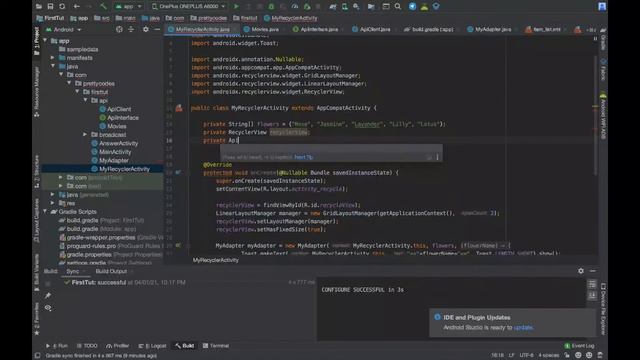This screenshot has width=640, height=360.
Task: Start debugging with the green bug icon
Action: pos(271,6)
